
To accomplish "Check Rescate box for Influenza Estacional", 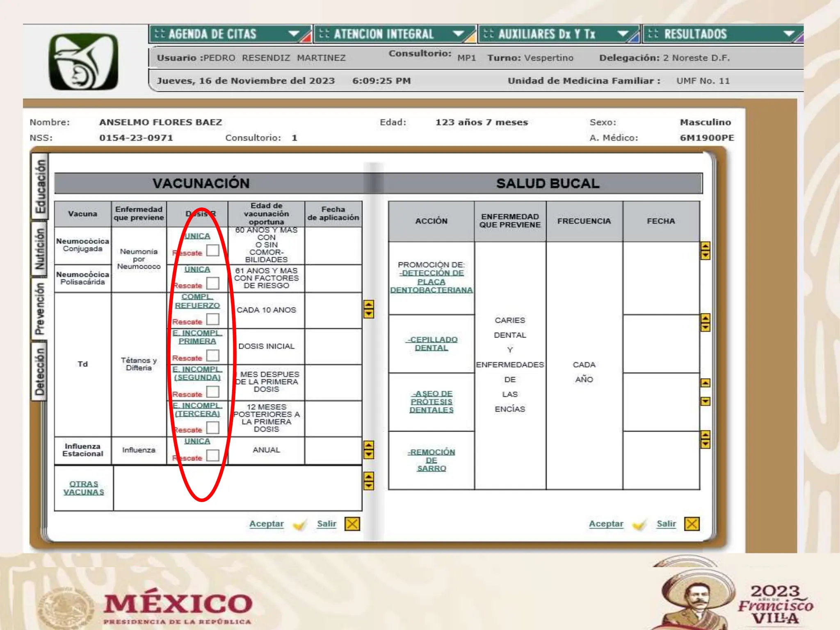I will pos(212,455).
